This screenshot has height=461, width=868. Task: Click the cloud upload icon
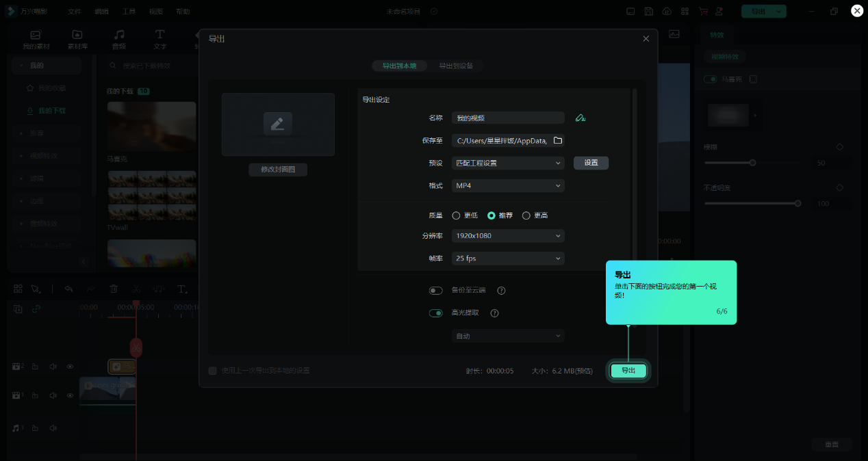[x=667, y=12]
